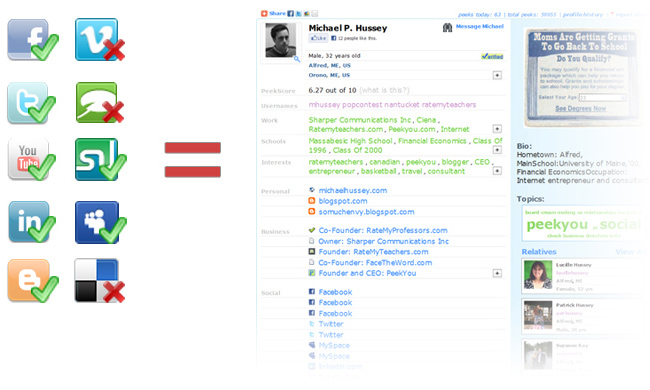
Task: Open Michael P. Hussey profile photo
Action: click(281, 40)
